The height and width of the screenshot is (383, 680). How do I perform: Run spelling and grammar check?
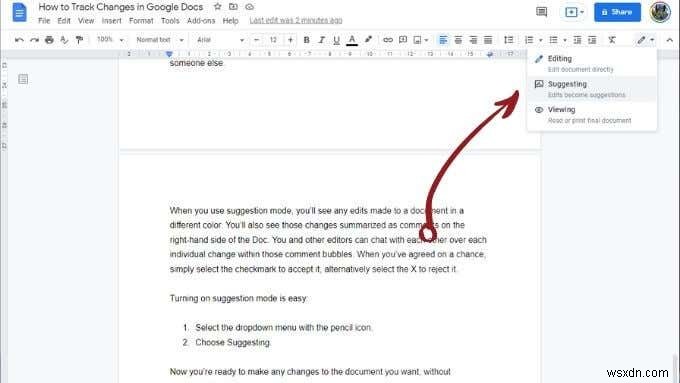point(64,40)
